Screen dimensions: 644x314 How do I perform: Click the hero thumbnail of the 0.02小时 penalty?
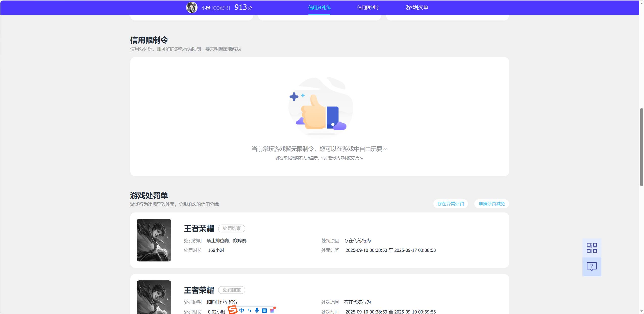point(154,297)
